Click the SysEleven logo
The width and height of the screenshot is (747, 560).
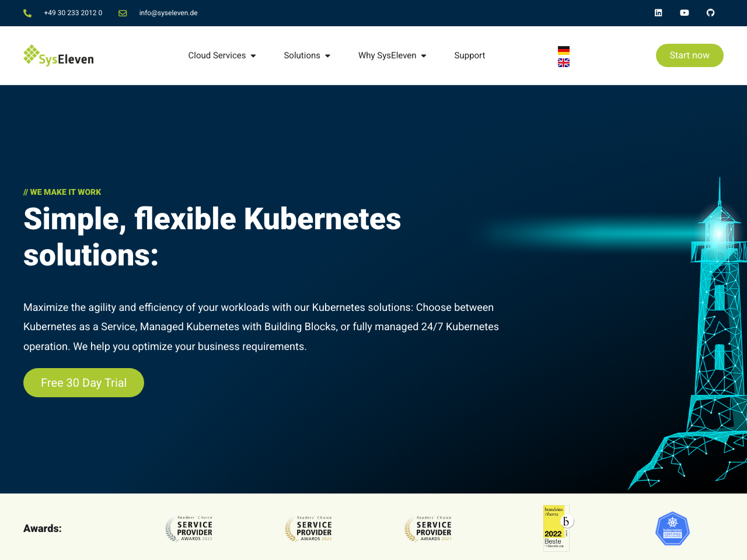(x=58, y=55)
